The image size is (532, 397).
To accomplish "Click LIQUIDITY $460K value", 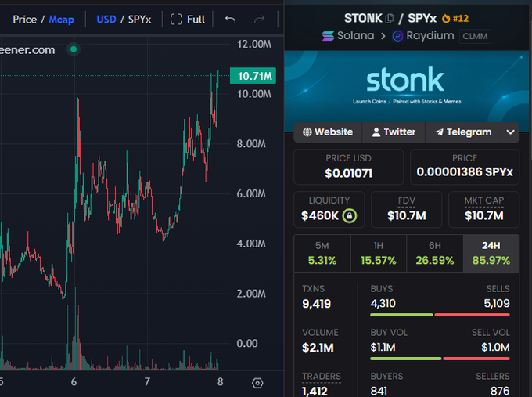I will pos(320,215).
